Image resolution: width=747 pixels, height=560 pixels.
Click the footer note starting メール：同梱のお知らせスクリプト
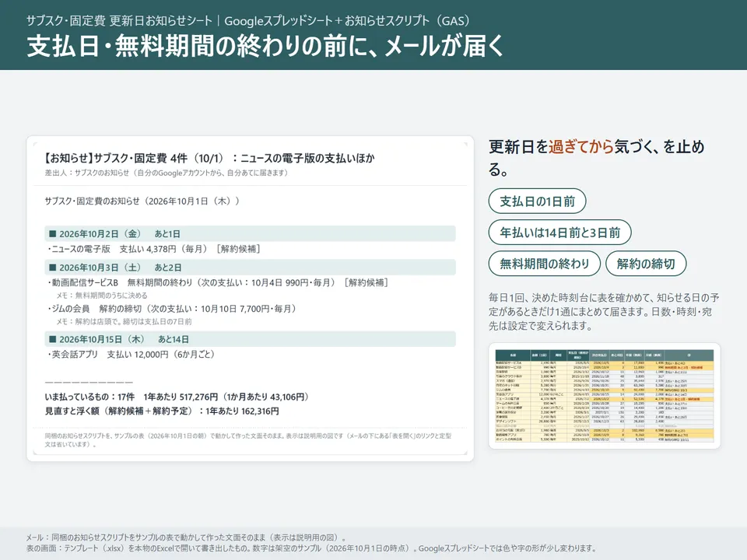pos(186,537)
